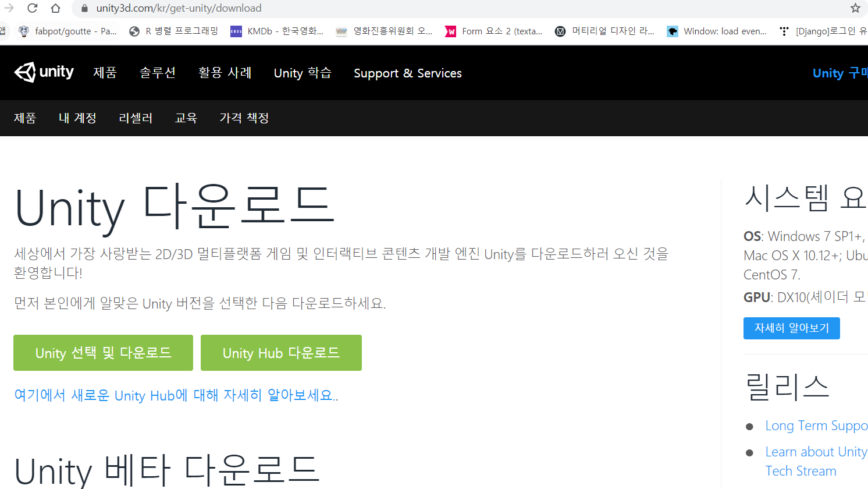
Task: Click the padlock site security icon
Action: click(84, 8)
